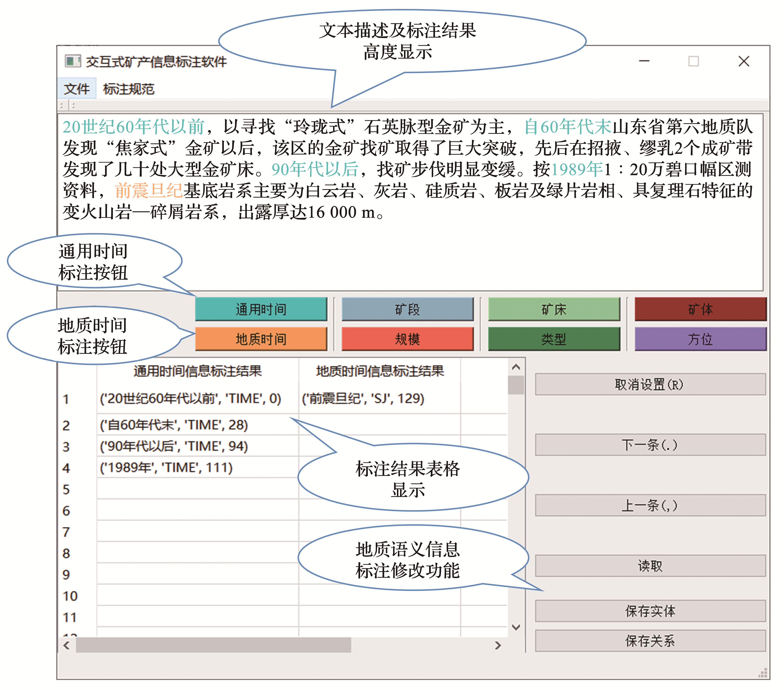Click the 地质时间 orange annotation button
The height and width of the screenshot is (690, 784).
click(261, 339)
